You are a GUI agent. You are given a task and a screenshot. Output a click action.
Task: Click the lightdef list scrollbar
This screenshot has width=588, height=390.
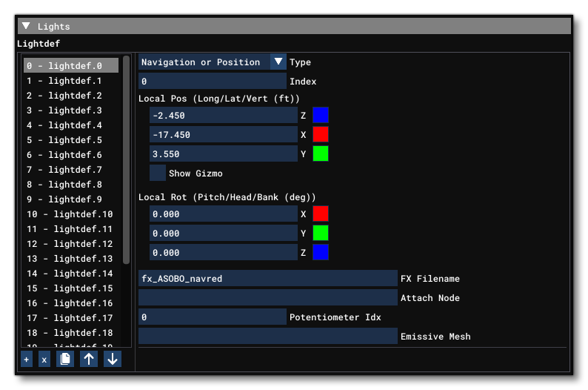(x=126, y=159)
